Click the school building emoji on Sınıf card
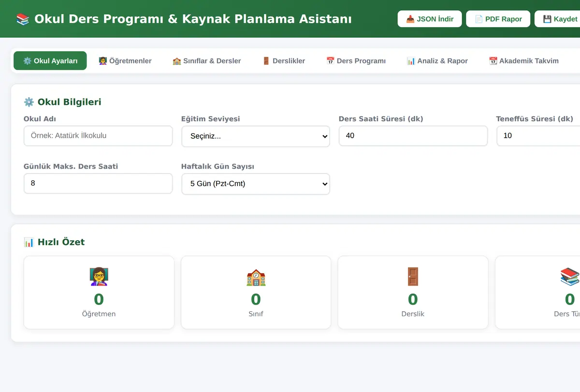 256,277
